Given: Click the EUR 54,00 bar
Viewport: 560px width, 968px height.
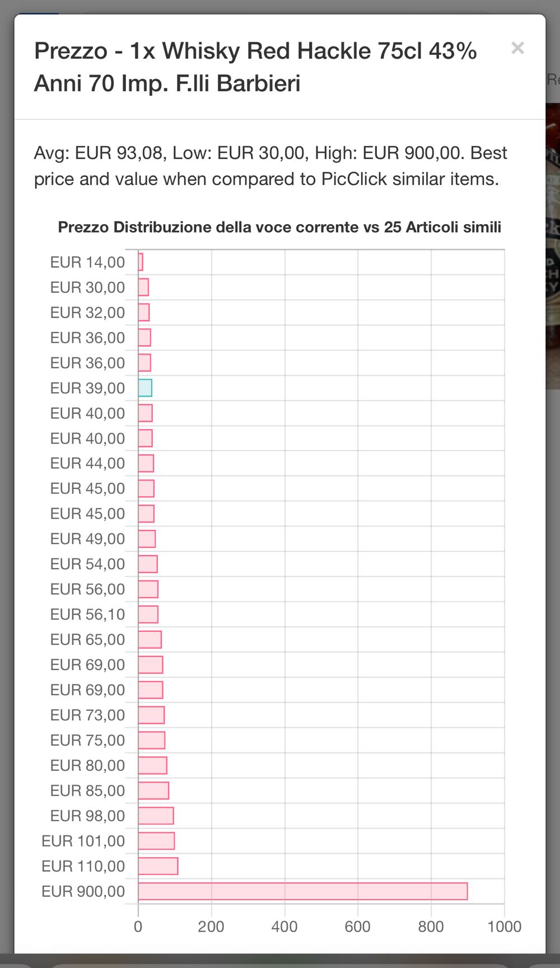Looking at the screenshot, I should 148,564.
